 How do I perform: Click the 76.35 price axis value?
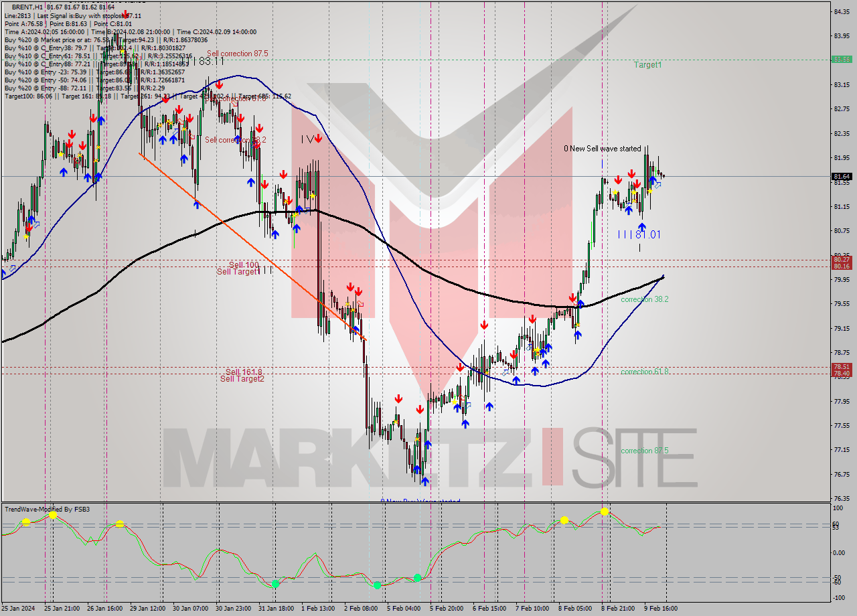click(842, 498)
